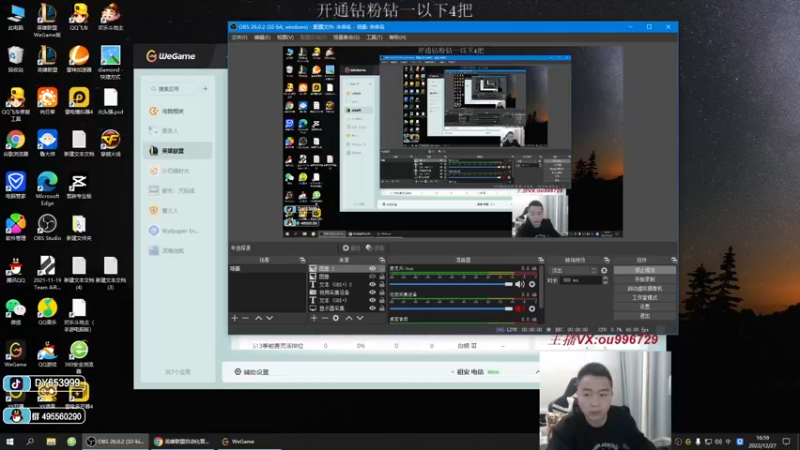
Task: Open the 淡出 transition type dropdown
Action: point(572,270)
